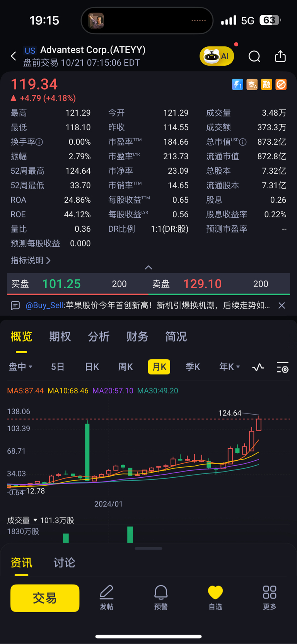Tap the 12.78 low marker on chart

tap(36, 491)
